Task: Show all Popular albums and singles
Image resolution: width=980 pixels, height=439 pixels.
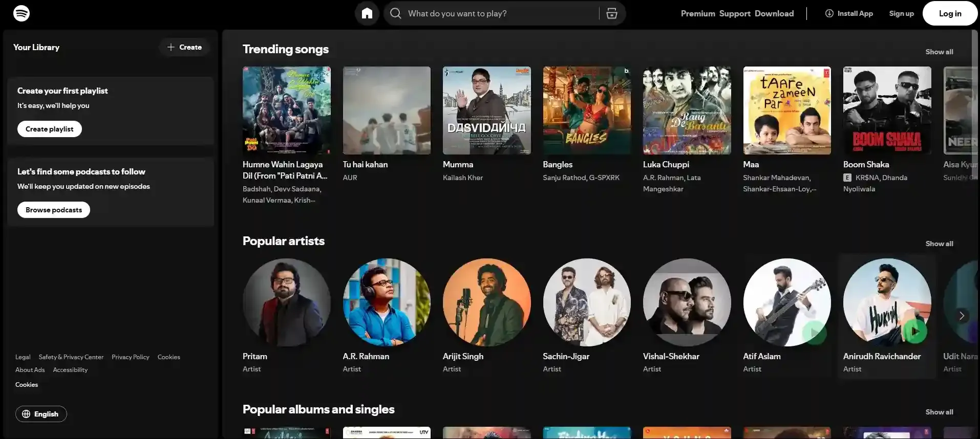Action: click(x=939, y=412)
